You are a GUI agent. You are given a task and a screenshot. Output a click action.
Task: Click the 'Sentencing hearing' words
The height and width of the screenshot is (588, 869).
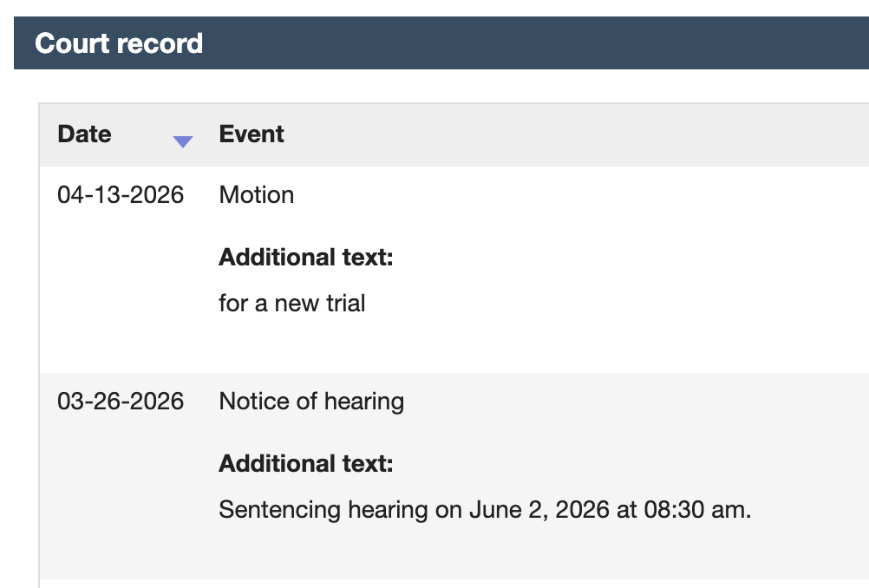tap(323, 509)
